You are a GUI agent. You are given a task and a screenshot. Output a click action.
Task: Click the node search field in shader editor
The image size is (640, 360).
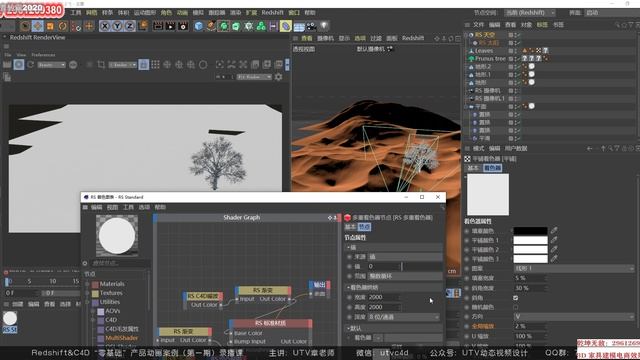120,263
